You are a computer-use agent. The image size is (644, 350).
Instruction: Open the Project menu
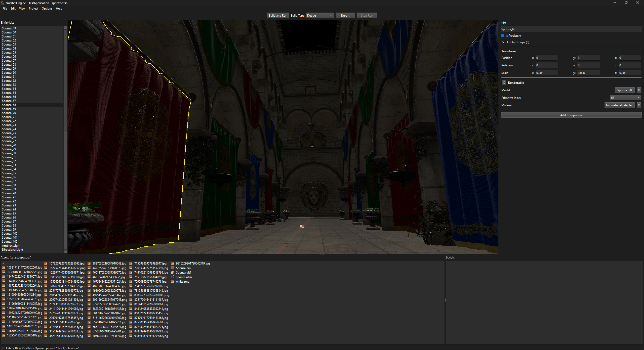click(x=33, y=9)
